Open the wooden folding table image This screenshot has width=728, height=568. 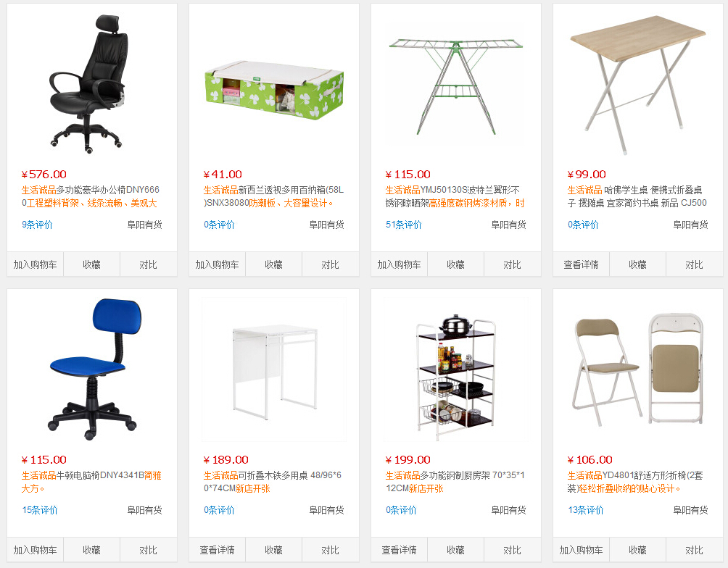pyautogui.click(x=638, y=84)
